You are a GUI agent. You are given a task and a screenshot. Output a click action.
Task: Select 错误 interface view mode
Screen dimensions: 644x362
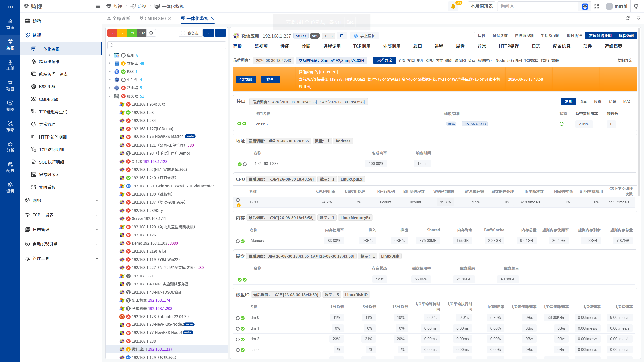612,101
